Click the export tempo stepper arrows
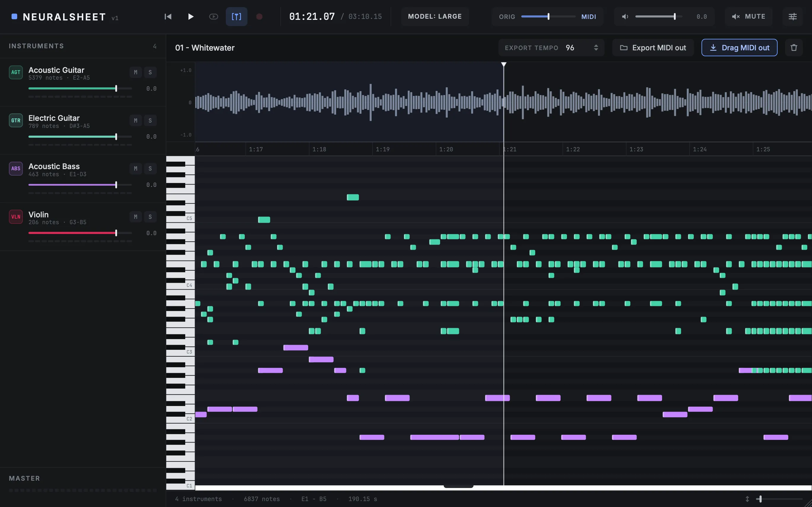Viewport: 812px width, 507px height. click(596, 48)
